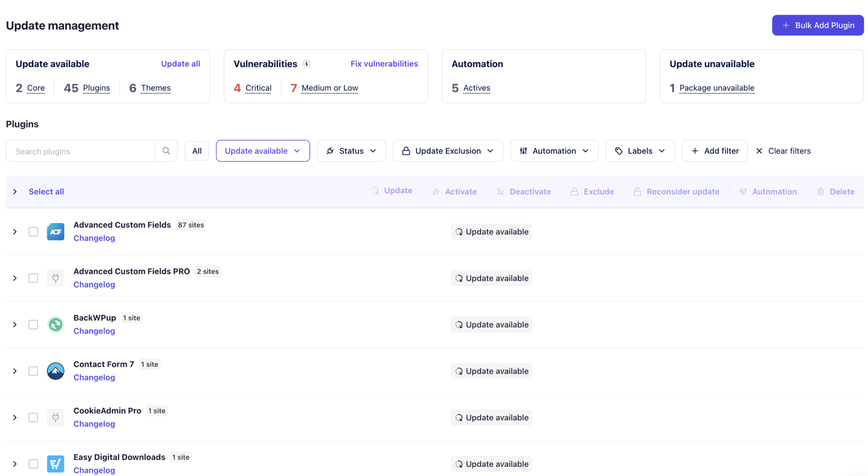Click the Vulnerabilities info icon

(307, 64)
